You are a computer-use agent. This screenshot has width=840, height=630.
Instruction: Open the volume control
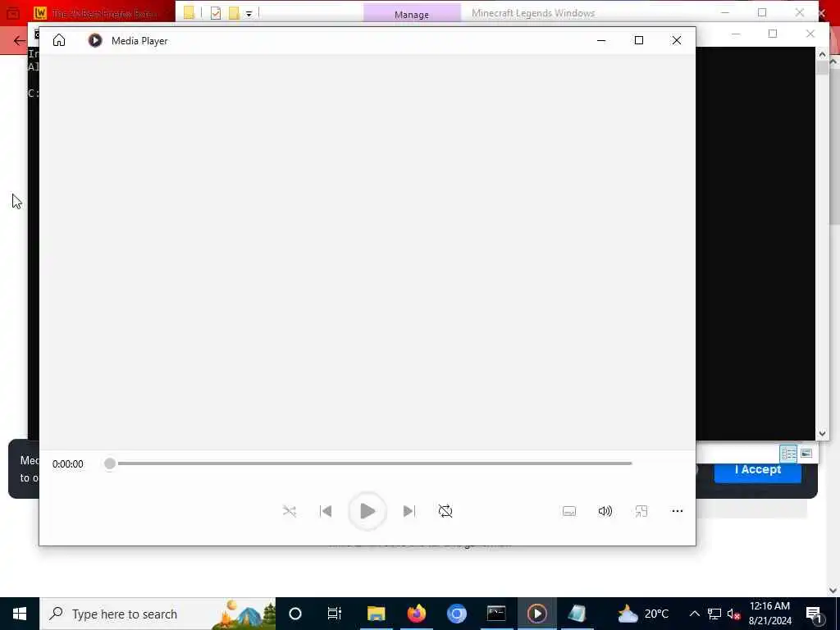(x=605, y=511)
